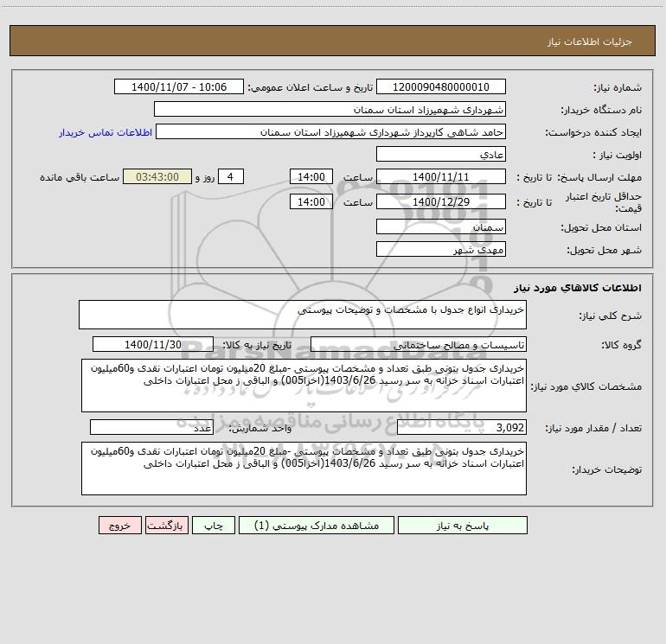Click the unit field عدد
The width and height of the screenshot is (666, 644).
[x=151, y=427]
